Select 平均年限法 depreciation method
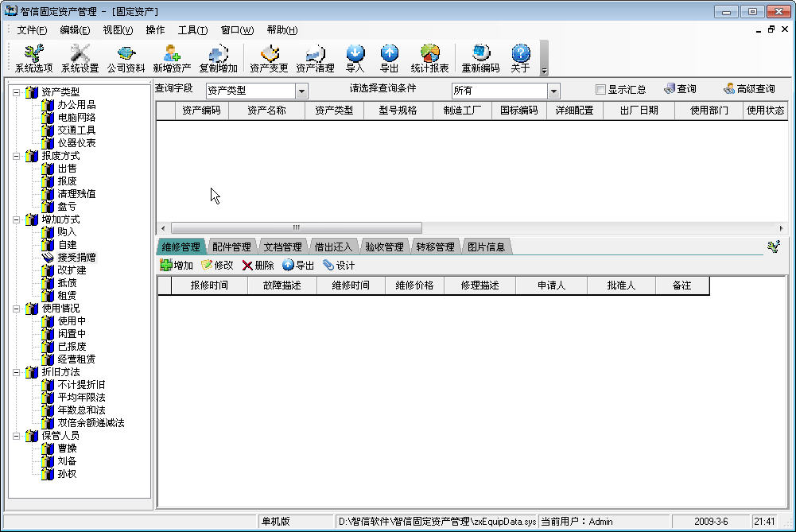Screen dimensions: 796x532 [81, 397]
